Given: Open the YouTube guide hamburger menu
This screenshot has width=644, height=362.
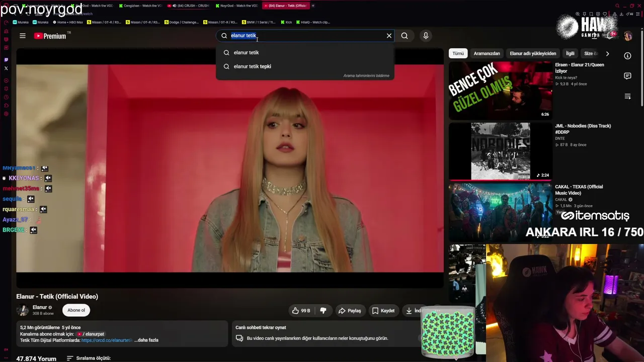Looking at the screenshot, I should point(23,36).
